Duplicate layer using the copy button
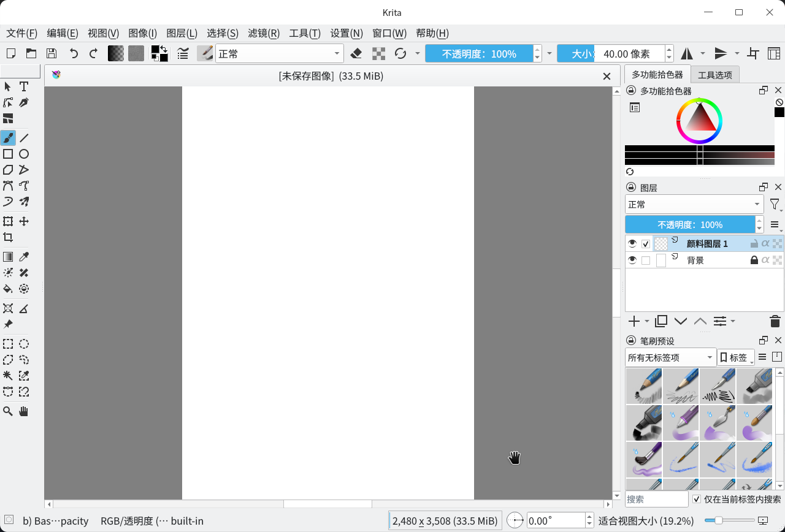The width and height of the screenshot is (785, 532). pyautogui.click(x=661, y=321)
